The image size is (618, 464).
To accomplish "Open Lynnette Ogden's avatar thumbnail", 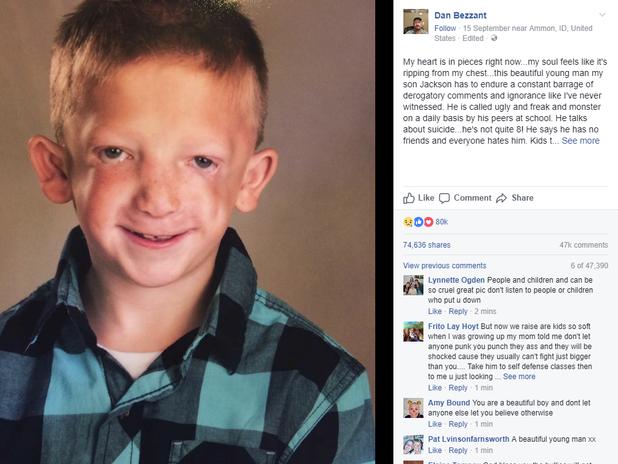I will click(413, 285).
